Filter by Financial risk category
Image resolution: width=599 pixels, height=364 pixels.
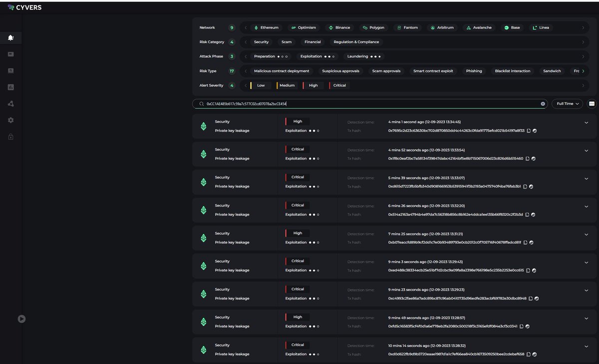312,42
